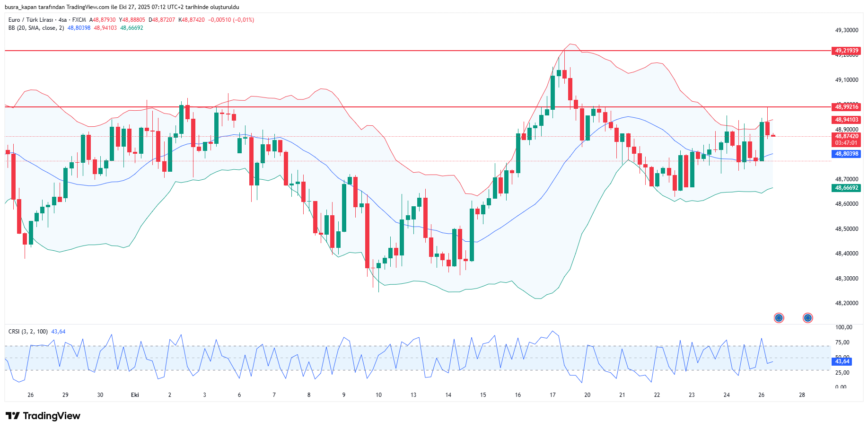The image size is (868, 430).
Task: Click the date label 28 on time axis
Action: click(x=802, y=395)
